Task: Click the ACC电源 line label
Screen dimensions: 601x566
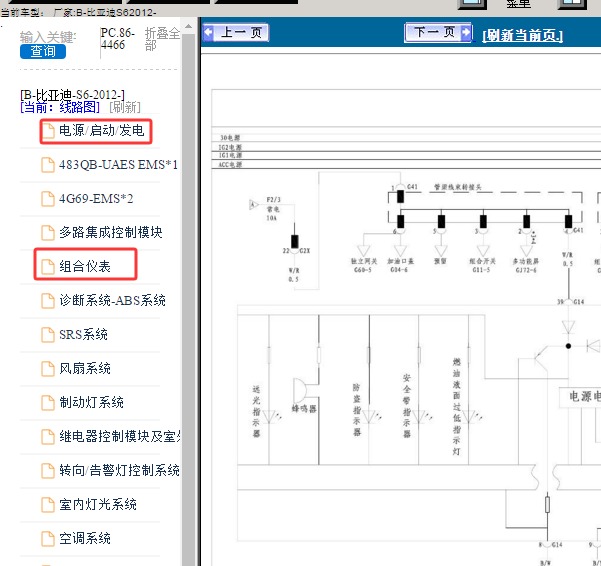Action: coord(230,165)
